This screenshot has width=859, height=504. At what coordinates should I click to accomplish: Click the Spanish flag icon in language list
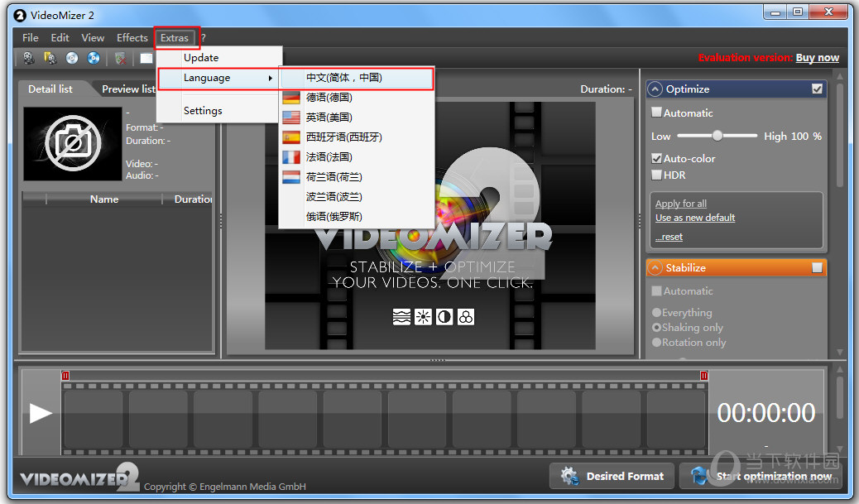coord(291,137)
